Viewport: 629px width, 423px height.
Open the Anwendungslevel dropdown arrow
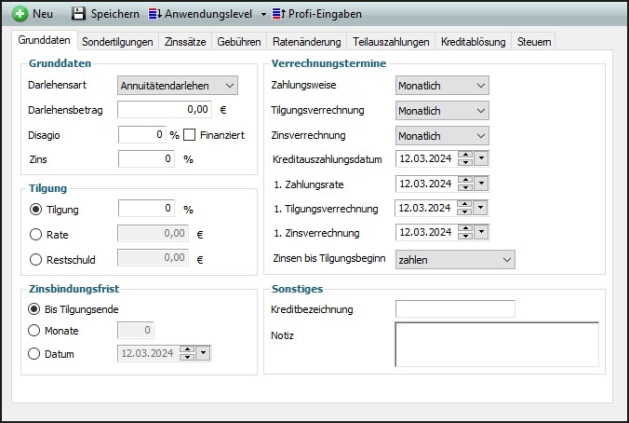pos(263,15)
